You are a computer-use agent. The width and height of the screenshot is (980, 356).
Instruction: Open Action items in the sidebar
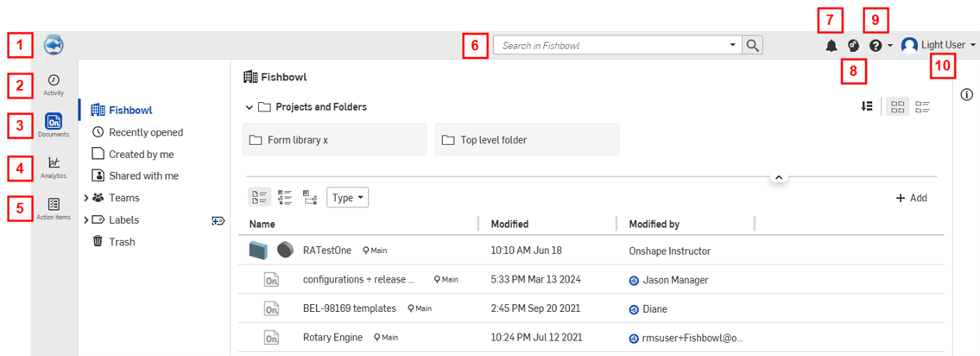tap(54, 208)
